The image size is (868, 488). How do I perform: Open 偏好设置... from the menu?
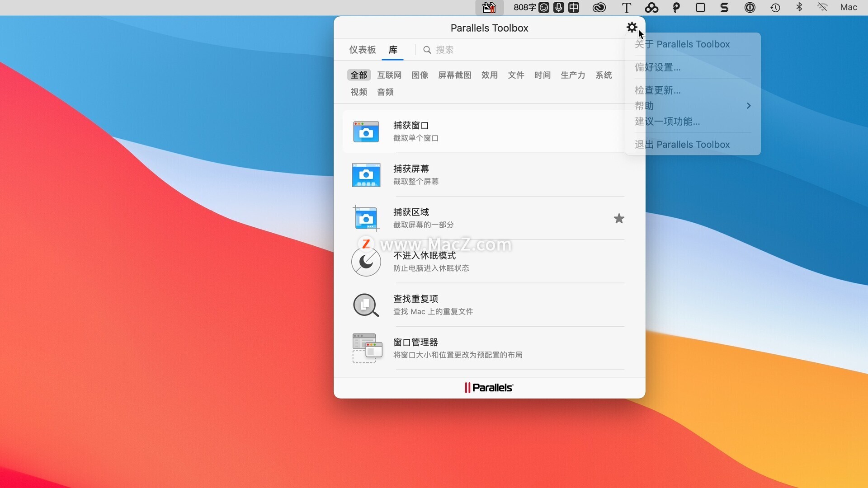(693, 67)
